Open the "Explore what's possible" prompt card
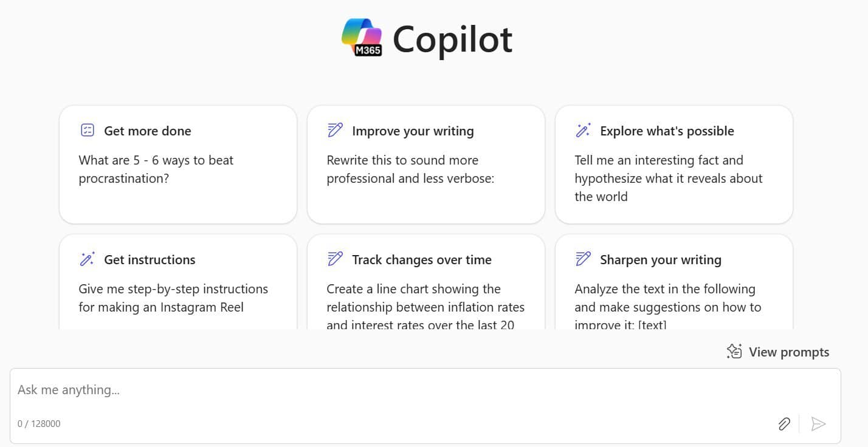The height and width of the screenshot is (447, 868). [673, 164]
